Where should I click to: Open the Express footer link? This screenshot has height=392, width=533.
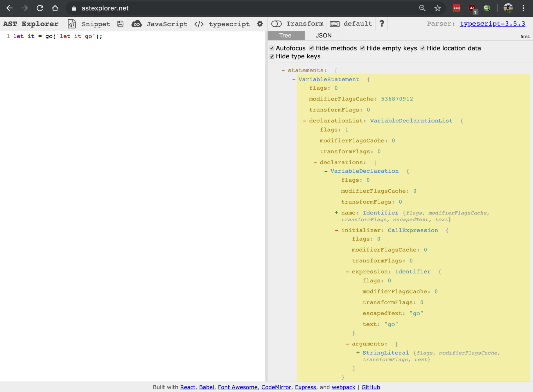coord(305,387)
